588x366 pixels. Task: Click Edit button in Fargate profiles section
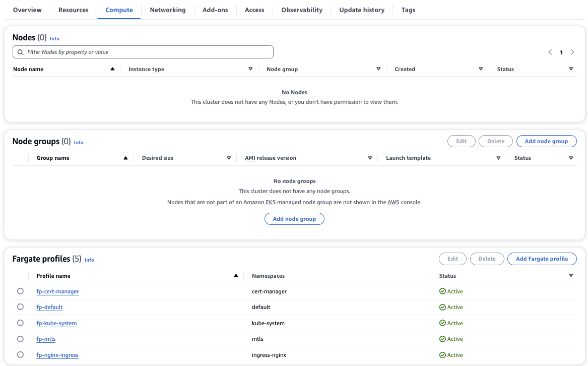(x=452, y=259)
